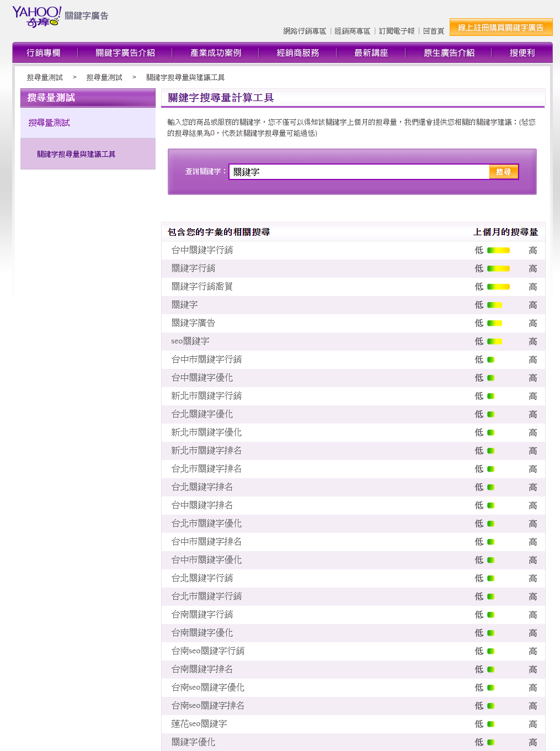This screenshot has width=560, height=751.
Task: Open the 關鍵字廣告介紹 menu item
Action: click(125, 53)
